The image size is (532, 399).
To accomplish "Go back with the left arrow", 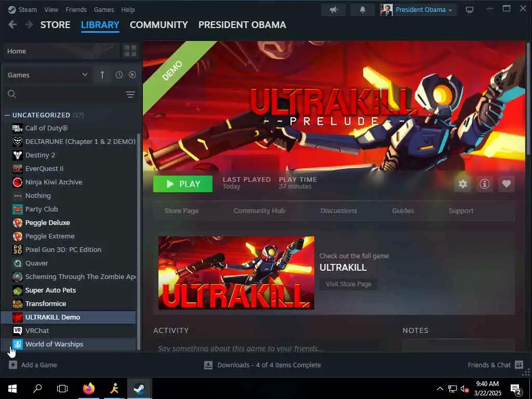I will (12, 25).
